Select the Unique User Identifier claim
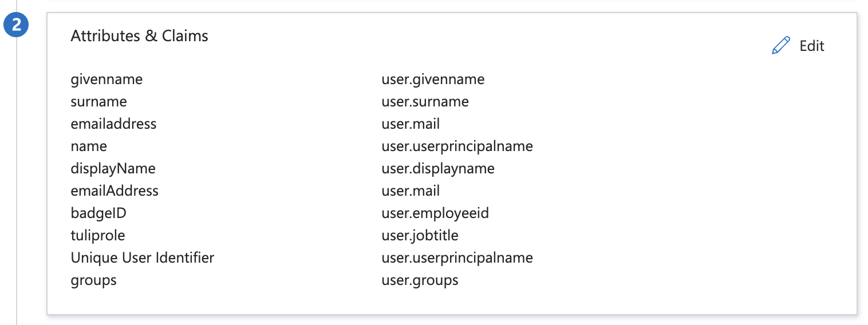The height and width of the screenshot is (325, 868). [143, 258]
